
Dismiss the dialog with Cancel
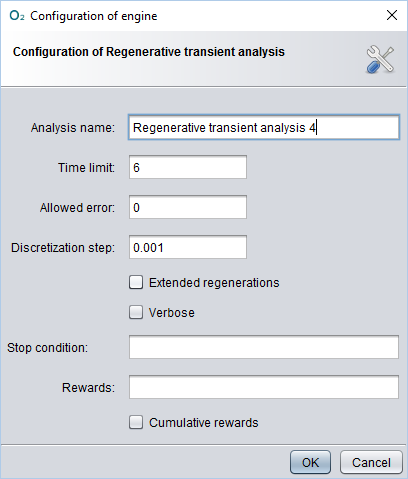(371, 462)
